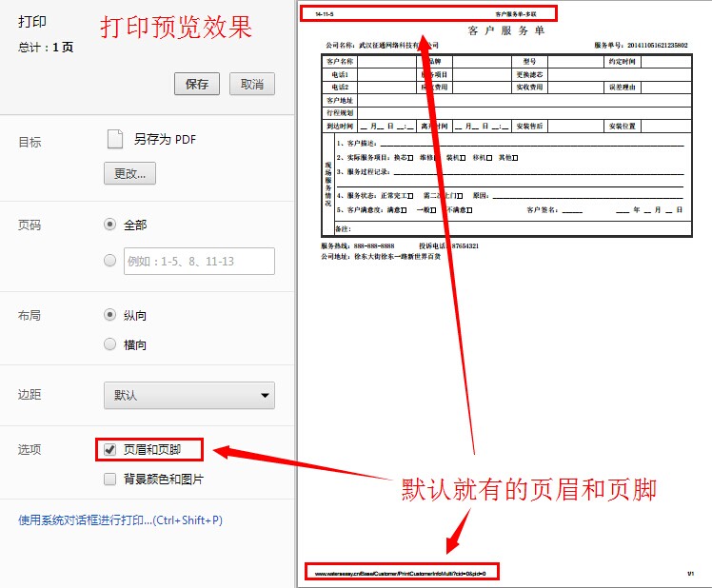Click the 另存为 PDF destination label

[x=165, y=139]
